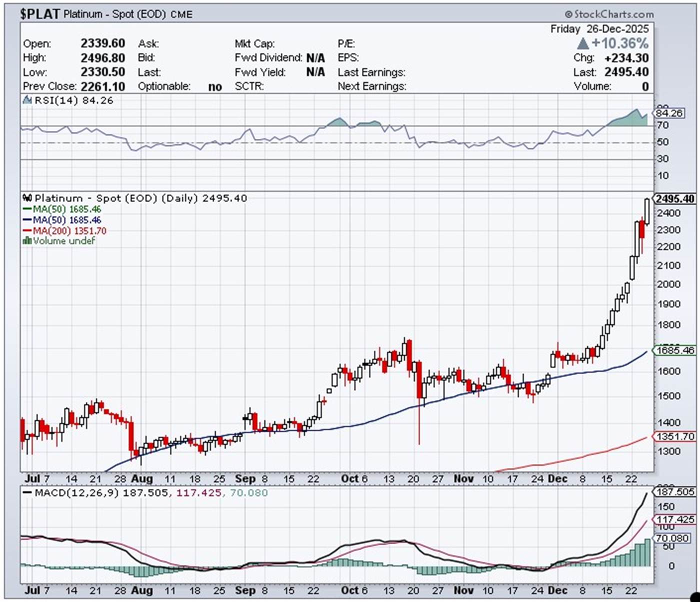The height and width of the screenshot is (602, 700).
Task: Click the 1351.70 MA(200) axis tag
Action: tap(675, 436)
